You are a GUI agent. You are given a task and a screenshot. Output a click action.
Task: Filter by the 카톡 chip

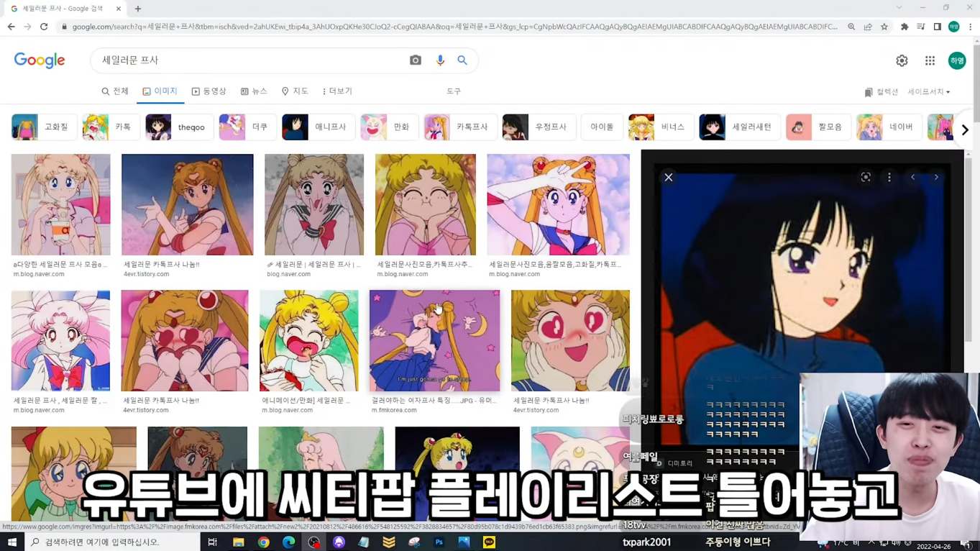click(x=111, y=127)
